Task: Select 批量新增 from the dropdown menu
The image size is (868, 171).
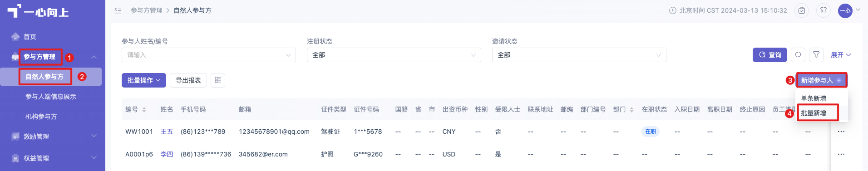Action: point(814,113)
